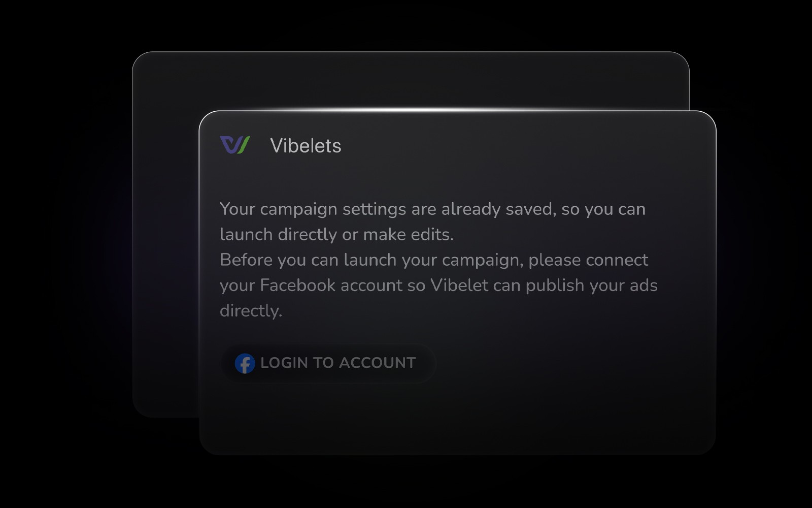The image size is (812, 508).
Task: Click the line starting "Your campaign settings"
Action: [x=432, y=209]
